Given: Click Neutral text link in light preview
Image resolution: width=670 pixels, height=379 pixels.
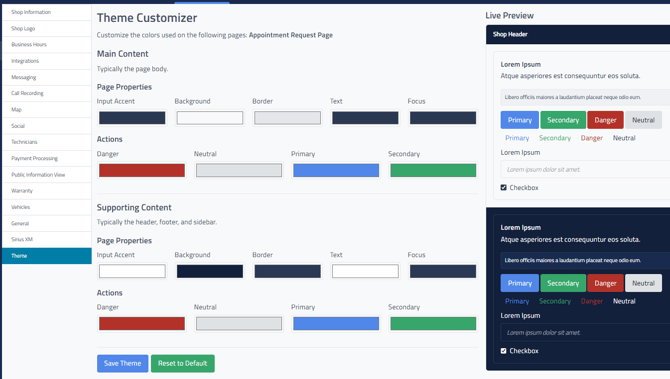Looking at the screenshot, I should (624, 138).
